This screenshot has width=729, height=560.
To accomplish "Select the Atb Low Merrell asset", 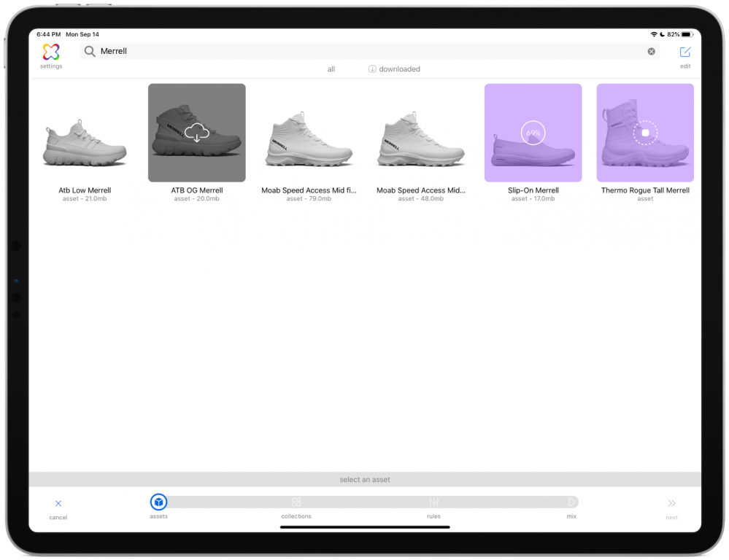I will pos(84,133).
